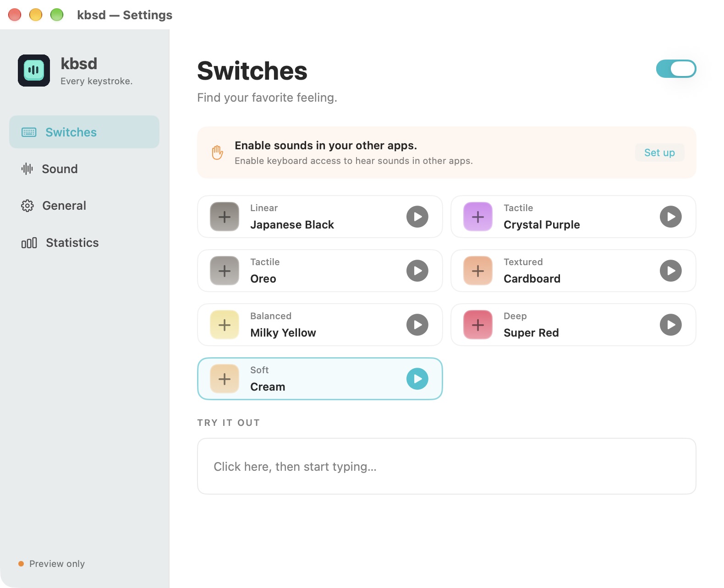Viewport: 724px width, 588px height.
Task: Click the waveform icon beside Sound
Action: click(27, 169)
